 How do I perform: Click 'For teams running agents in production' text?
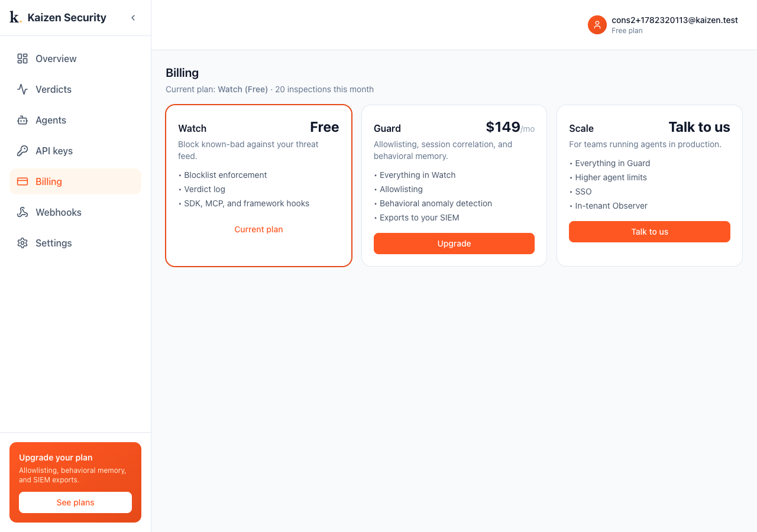[645, 144]
